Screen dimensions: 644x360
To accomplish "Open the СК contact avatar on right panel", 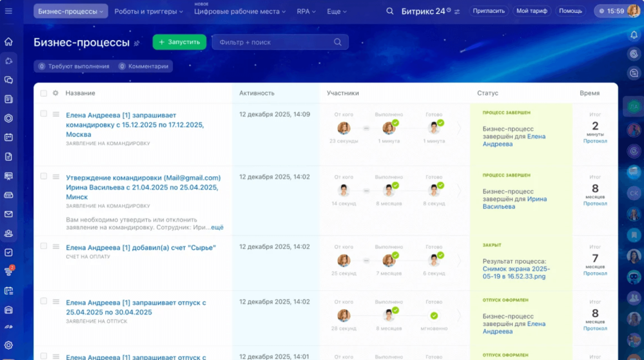I will click(634, 193).
